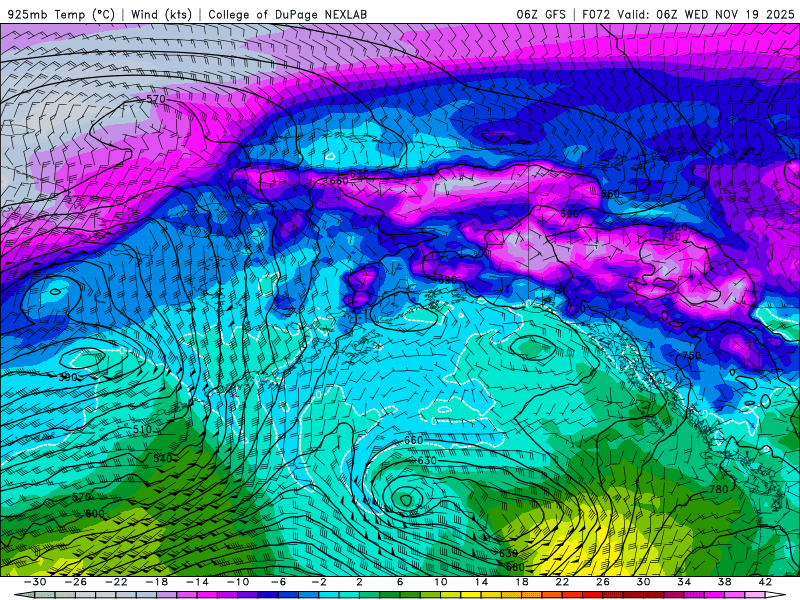Select the "Wind (kts)" header label
The width and height of the screenshot is (800, 600).
click(x=161, y=14)
